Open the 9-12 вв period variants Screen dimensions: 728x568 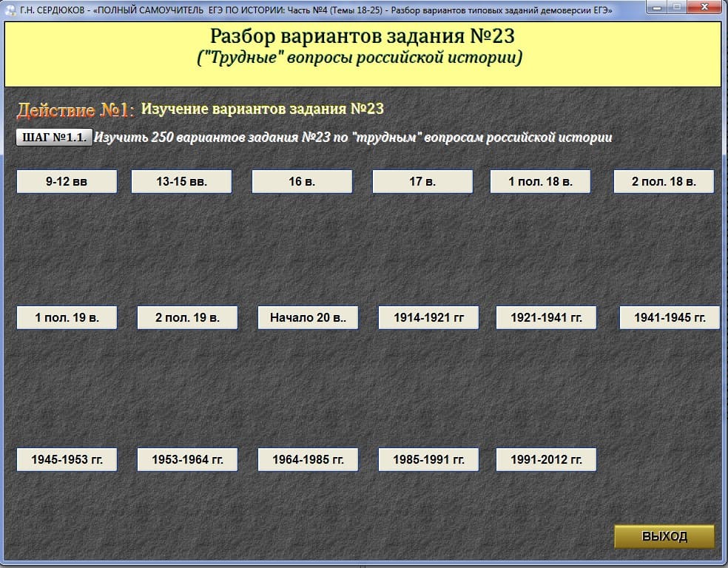tap(67, 181)
